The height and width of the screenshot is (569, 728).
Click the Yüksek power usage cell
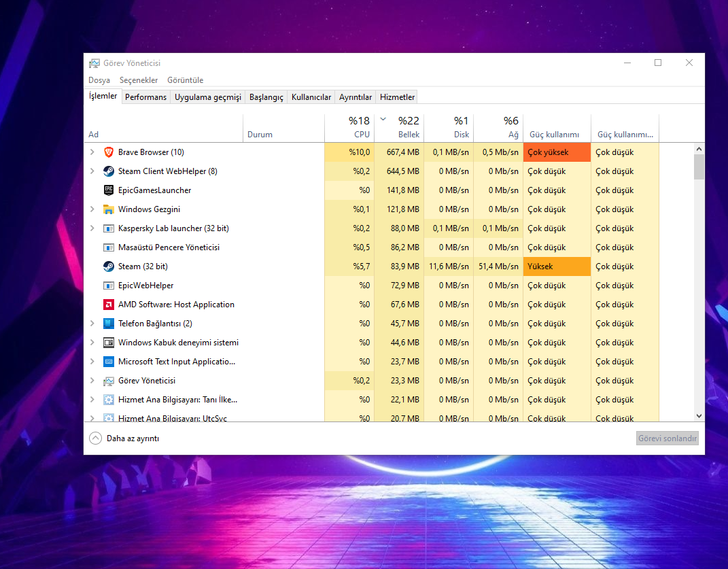[557, 266]
